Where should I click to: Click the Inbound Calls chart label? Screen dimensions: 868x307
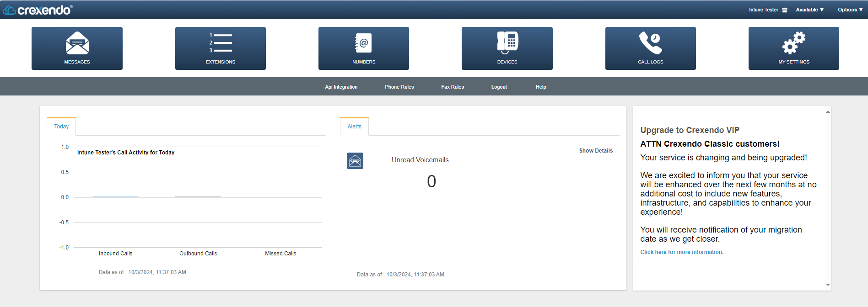pyautogui.click(x=115, y=254)
